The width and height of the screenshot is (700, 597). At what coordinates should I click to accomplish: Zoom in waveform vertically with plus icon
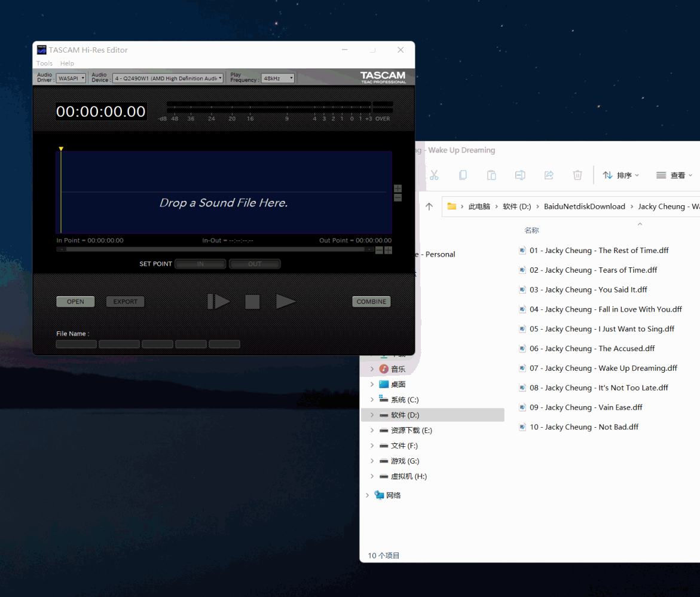coord(398,188)
